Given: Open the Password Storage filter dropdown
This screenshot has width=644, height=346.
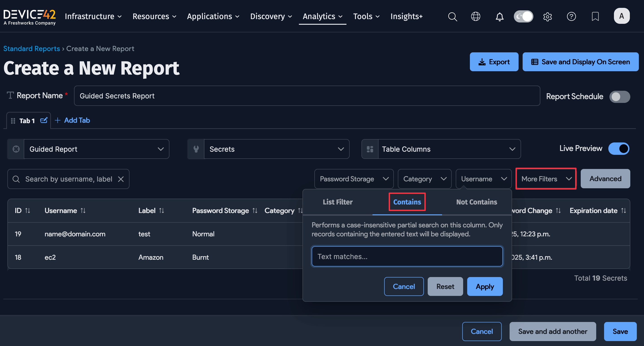Looking at the screenshot, I should [354, 179].
